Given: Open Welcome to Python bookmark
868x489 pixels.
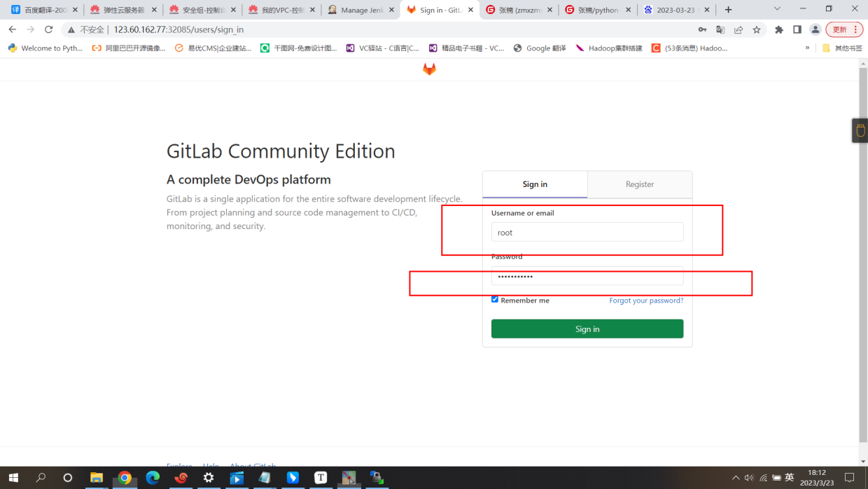Looking at the screenshot, I should [45, 48].
